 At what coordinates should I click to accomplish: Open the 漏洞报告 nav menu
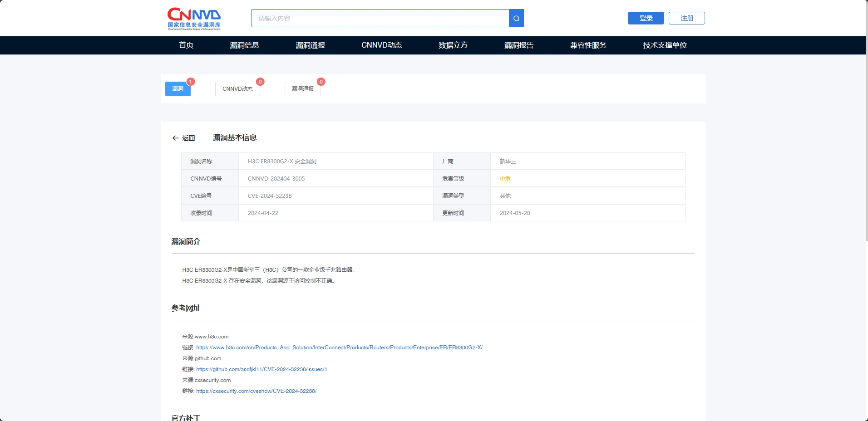coord(519,45)
